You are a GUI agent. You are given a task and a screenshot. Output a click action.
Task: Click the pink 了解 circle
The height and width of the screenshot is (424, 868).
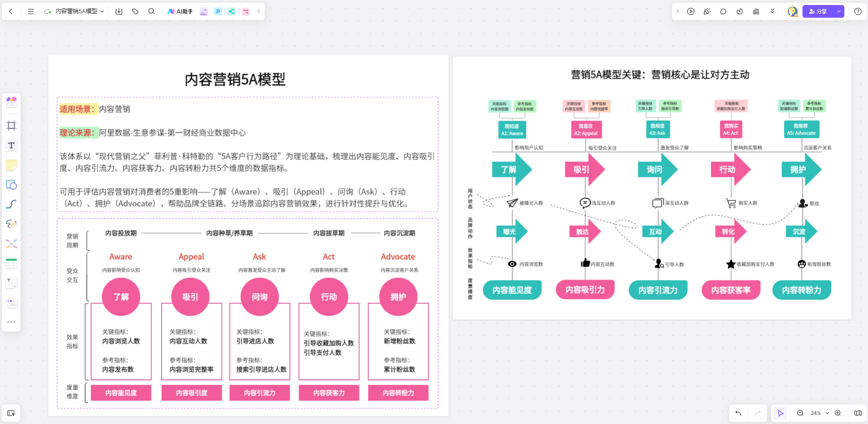point(121,297)
